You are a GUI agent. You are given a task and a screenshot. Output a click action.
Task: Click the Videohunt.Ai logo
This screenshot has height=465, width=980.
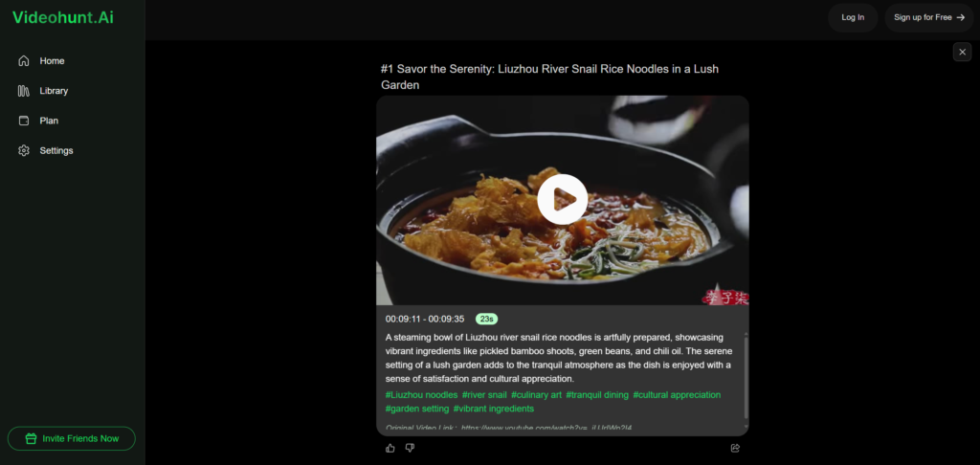63,17
